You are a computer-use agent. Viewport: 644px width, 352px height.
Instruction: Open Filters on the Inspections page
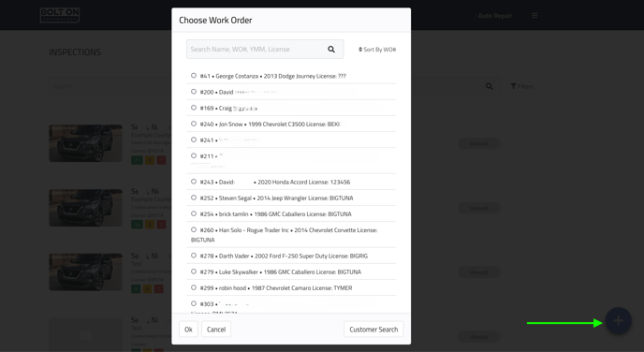coord(522,86)
